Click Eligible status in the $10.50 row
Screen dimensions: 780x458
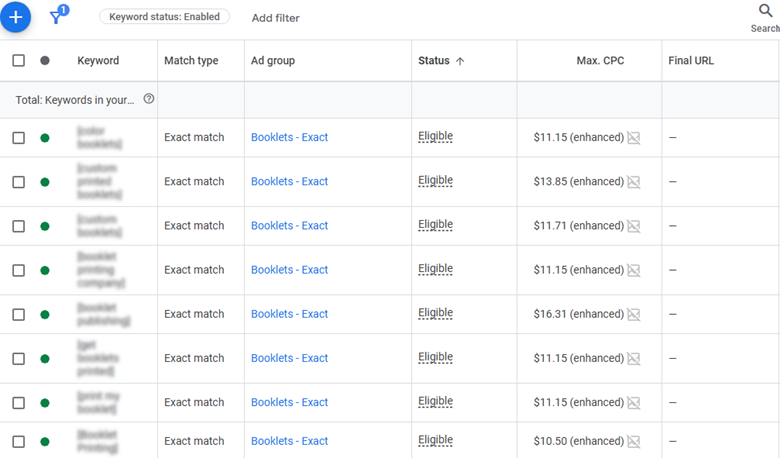[435, 440]
